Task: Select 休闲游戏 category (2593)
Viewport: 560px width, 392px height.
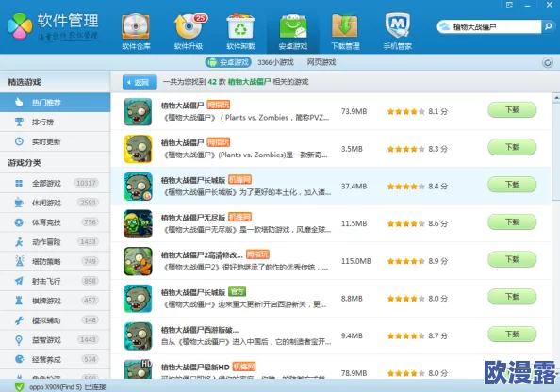Action: 55,203
